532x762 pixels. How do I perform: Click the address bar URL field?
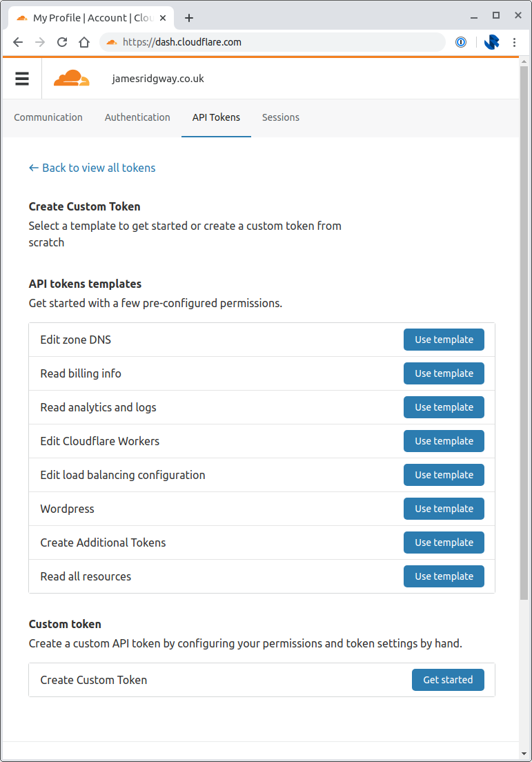[276, 42]
